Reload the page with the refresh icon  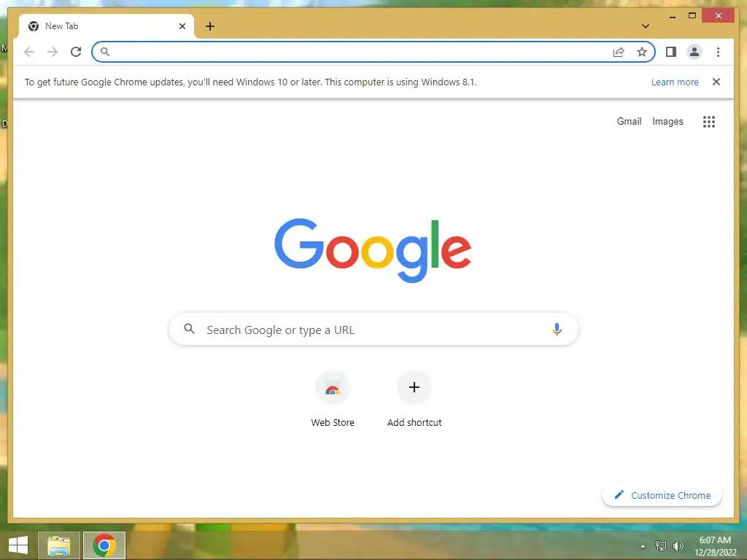click(x=76, y=52)
